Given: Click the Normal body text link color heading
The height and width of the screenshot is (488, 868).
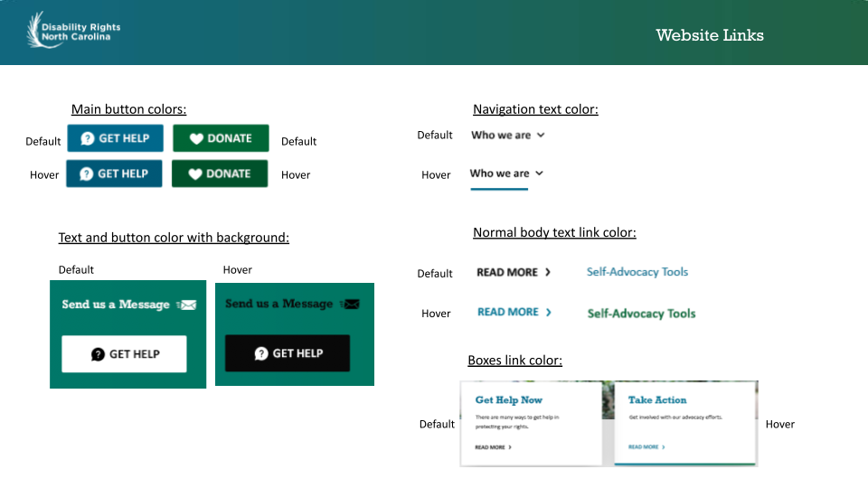Looking at the screenshot, I should 554,232.
